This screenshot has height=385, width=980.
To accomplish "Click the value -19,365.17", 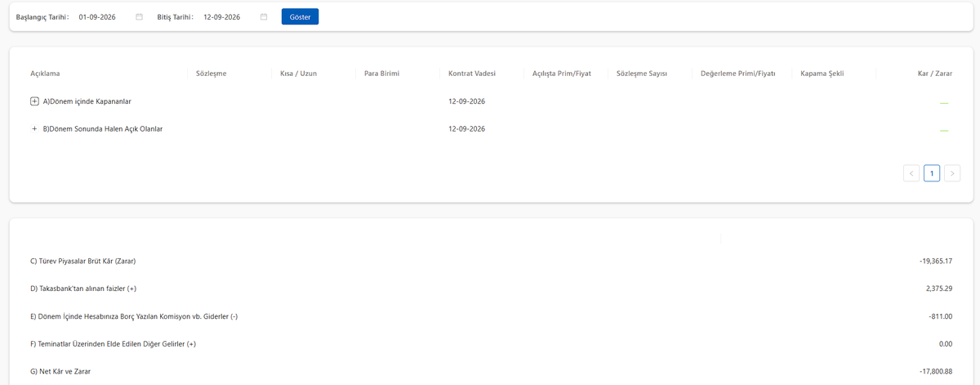I will click(x=936, y=261).
